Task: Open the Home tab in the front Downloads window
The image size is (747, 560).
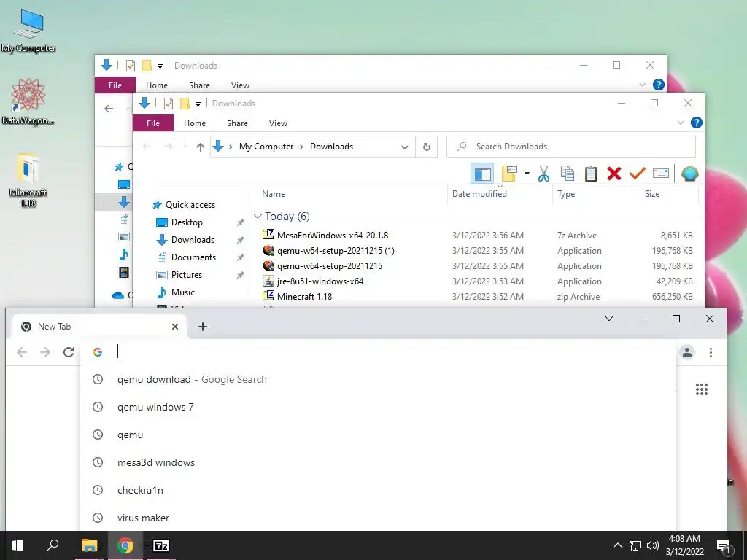Action: [194, 122]
